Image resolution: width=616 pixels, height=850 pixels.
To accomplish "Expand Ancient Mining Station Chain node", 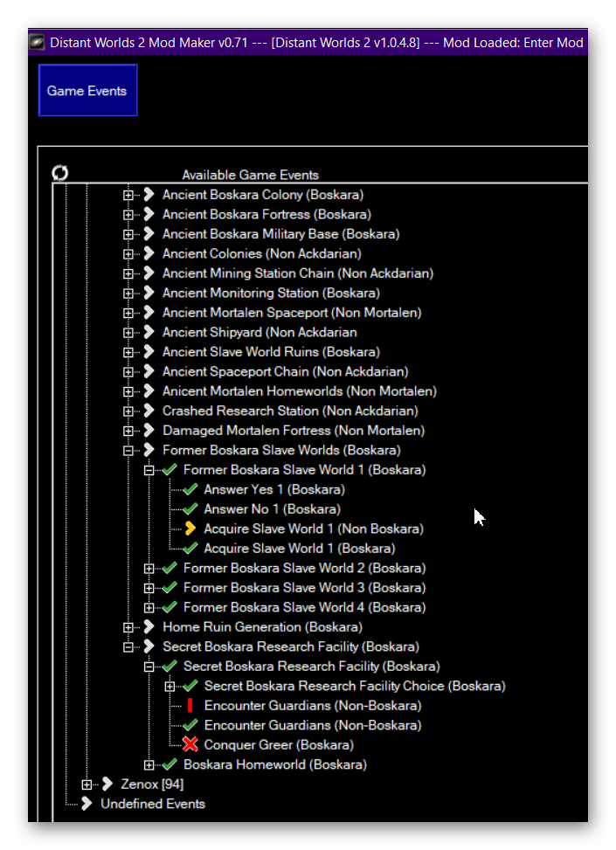I will pyautogui.click(x=128, y=273).
